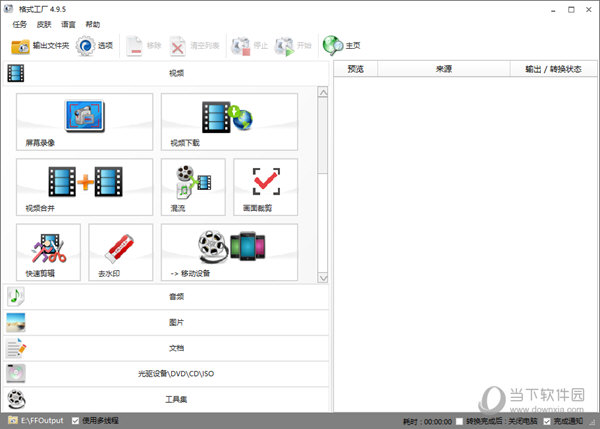This screenshot has width=600, height=429.
Task: Click the Format Factory title bar app icon
Action: click(8, 9)
